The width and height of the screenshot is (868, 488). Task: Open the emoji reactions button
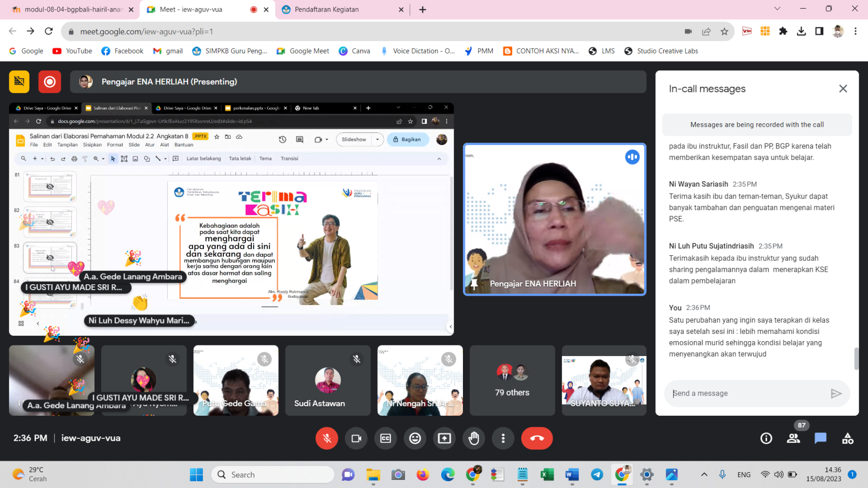(415, 438)
